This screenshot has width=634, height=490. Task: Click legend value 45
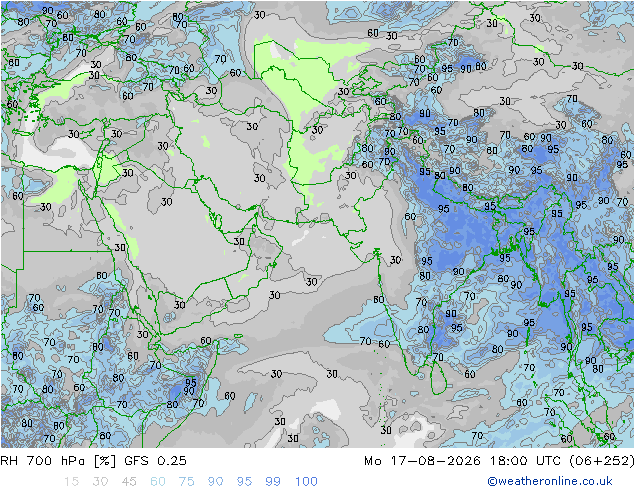(129, 481)
